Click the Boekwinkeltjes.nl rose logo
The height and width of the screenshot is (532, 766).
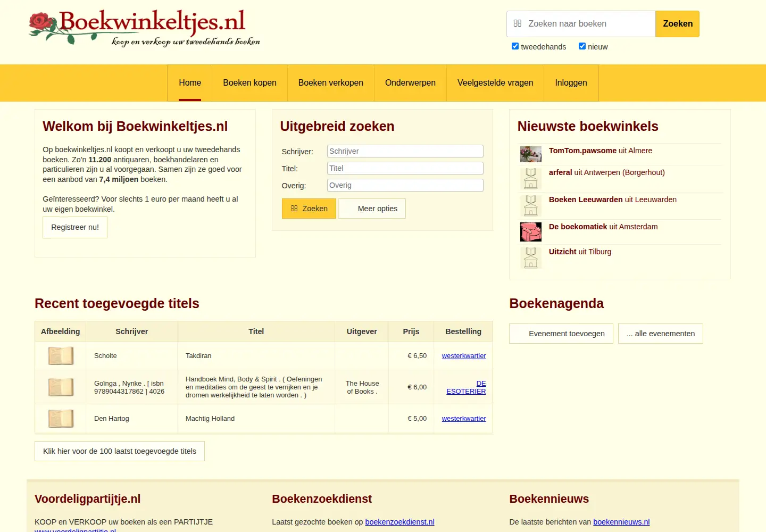[x=144, y=28]
